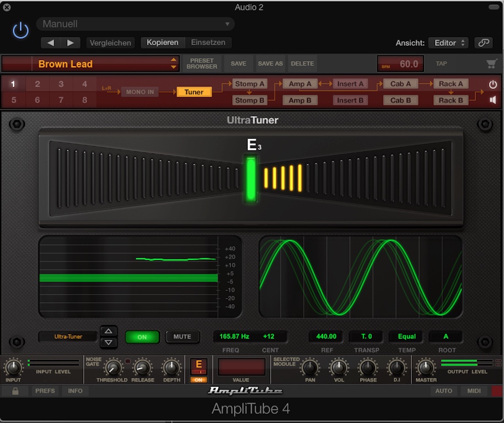Click the tuner type up arrow

[109, 331]
